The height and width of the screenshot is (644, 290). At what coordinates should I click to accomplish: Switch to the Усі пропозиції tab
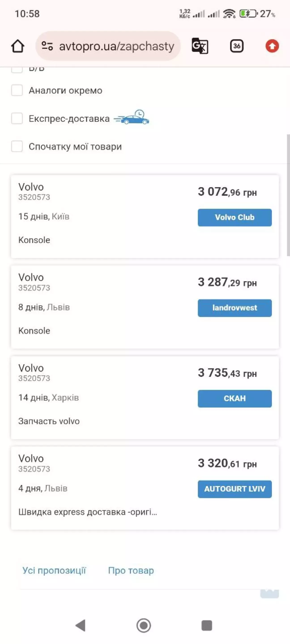click(54, 570)
